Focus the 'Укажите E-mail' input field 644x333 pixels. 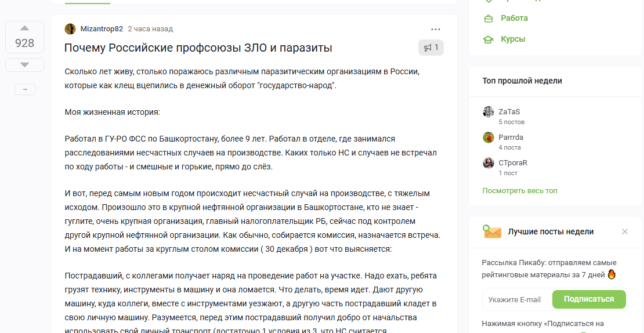[517, 299]
